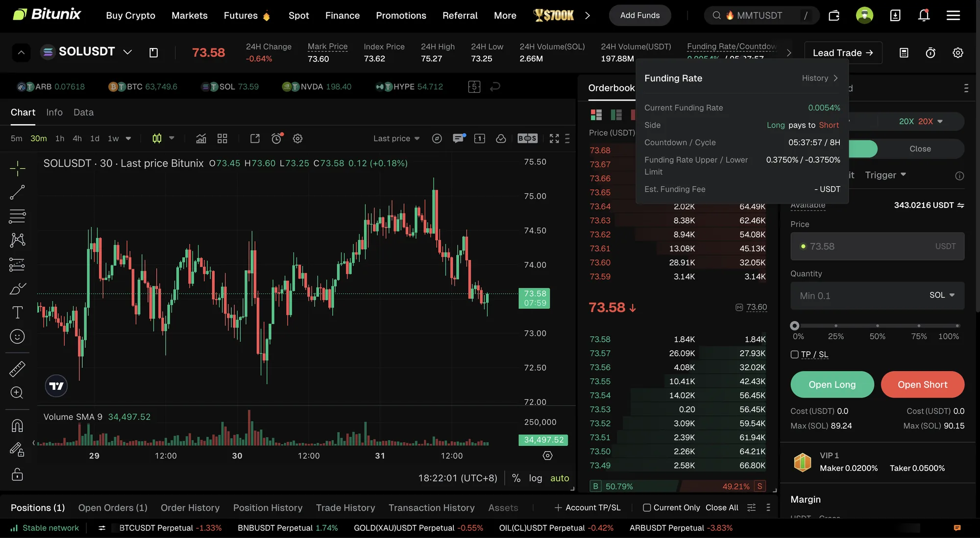Select the crosshair cursor tool
Viewport: 980px width, 538px height.
(17, 168)
